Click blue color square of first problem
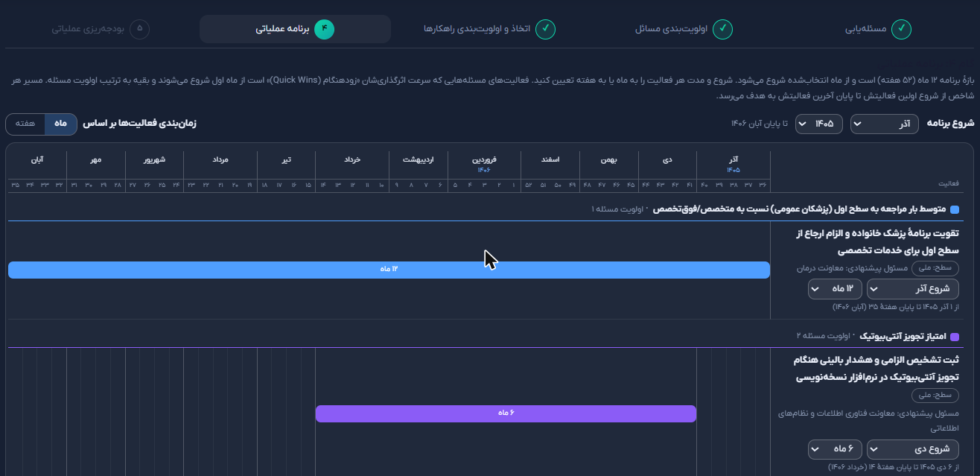Viewport: 980px width, 476px height. coord(955,210)
